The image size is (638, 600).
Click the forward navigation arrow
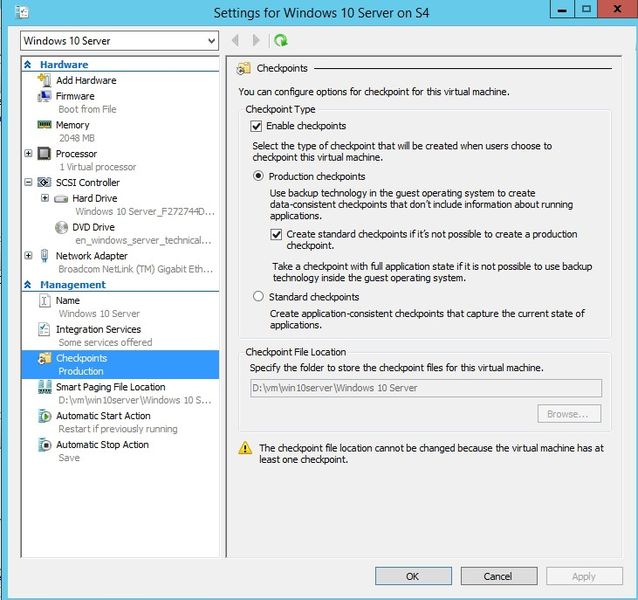[256, 40]
